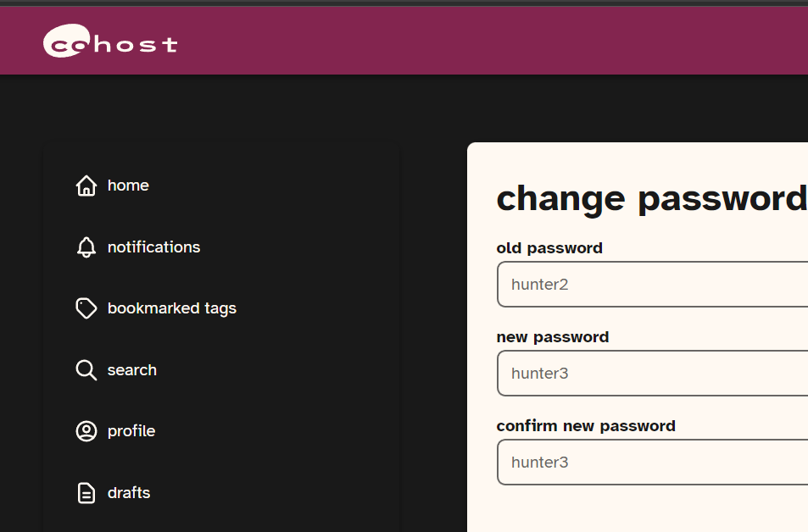Open the drafts text link
This screenshot has height=532, width=808.
coord(129,493)
